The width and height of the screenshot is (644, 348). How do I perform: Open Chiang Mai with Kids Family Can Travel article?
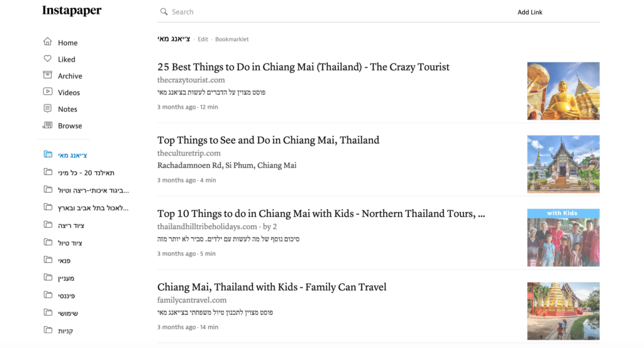click(272, 287)
